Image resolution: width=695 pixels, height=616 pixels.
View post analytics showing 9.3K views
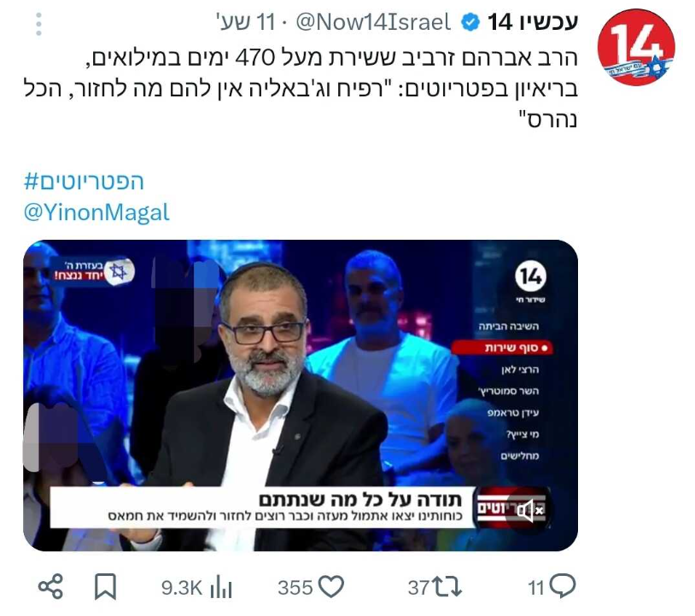point(196,588)
